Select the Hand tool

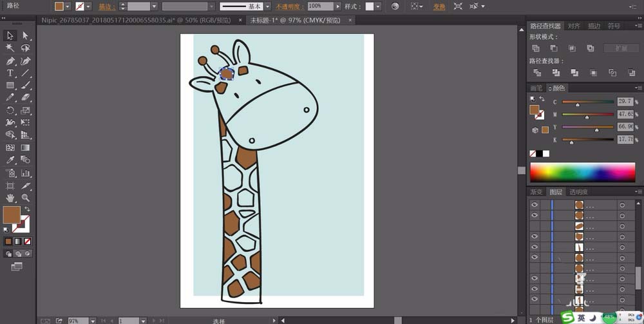tap(10, 198)
